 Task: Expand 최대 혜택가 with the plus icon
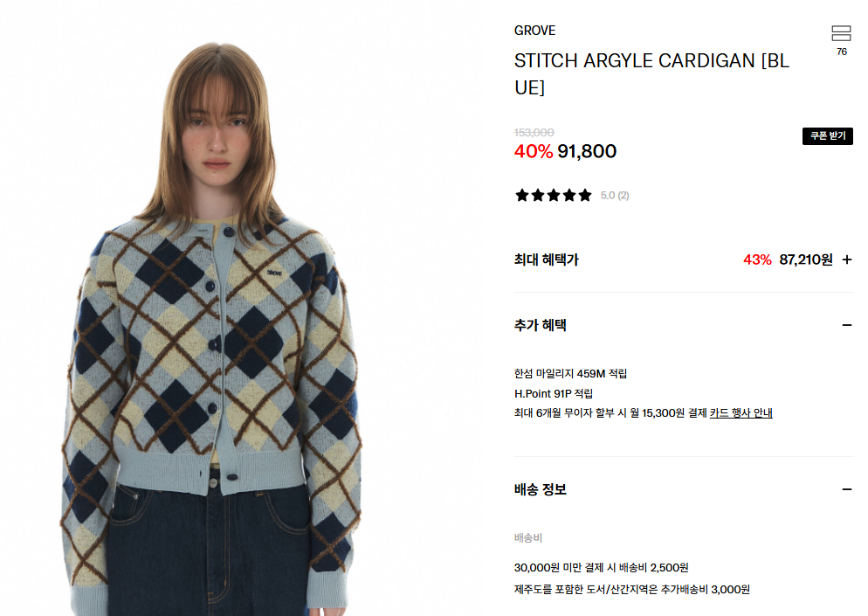coord(847,260)
